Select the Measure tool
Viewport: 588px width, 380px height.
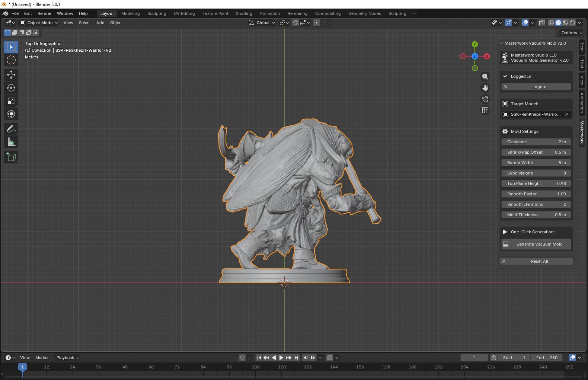pos(11,142)
